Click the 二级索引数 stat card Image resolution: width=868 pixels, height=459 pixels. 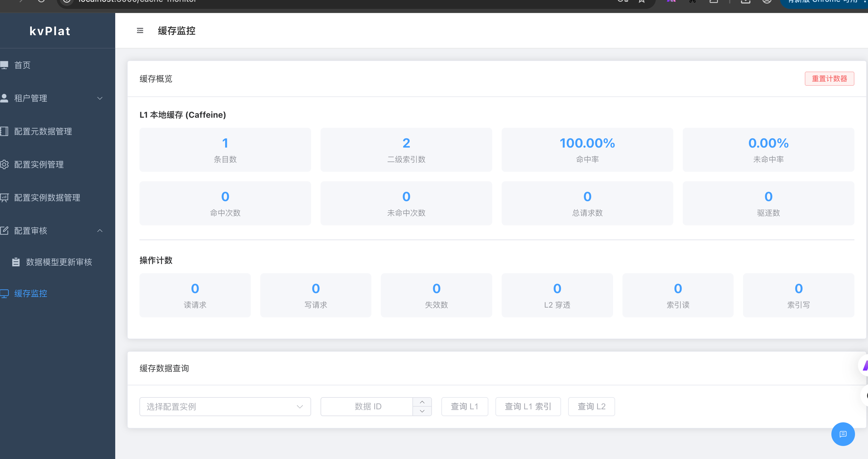tap(406, 150)
